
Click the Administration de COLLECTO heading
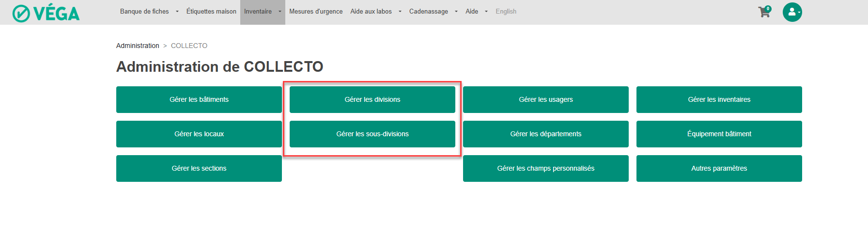click(x=220, y=66)
